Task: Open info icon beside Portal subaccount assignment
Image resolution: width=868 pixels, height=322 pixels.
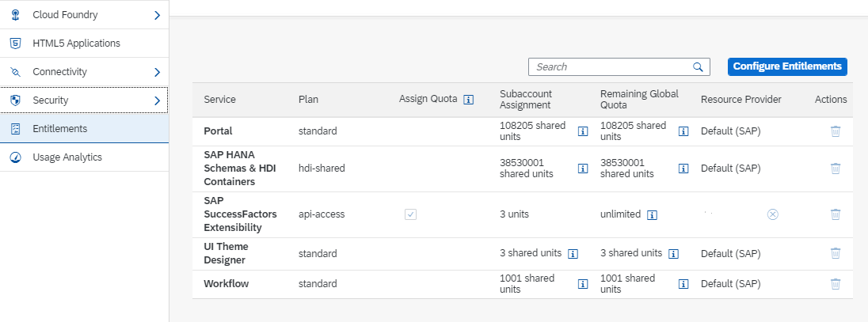Action: tap(582, 131)
